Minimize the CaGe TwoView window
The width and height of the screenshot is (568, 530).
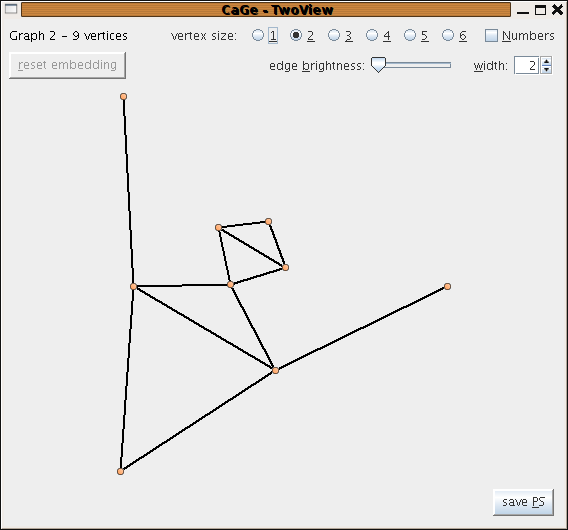tap(523, 11)
